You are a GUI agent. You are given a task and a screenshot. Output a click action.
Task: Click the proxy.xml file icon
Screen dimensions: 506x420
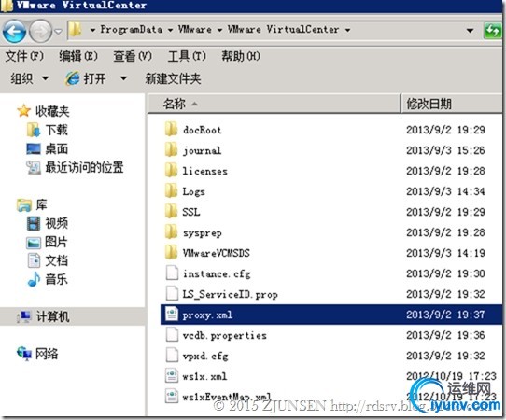click(172, 315)
